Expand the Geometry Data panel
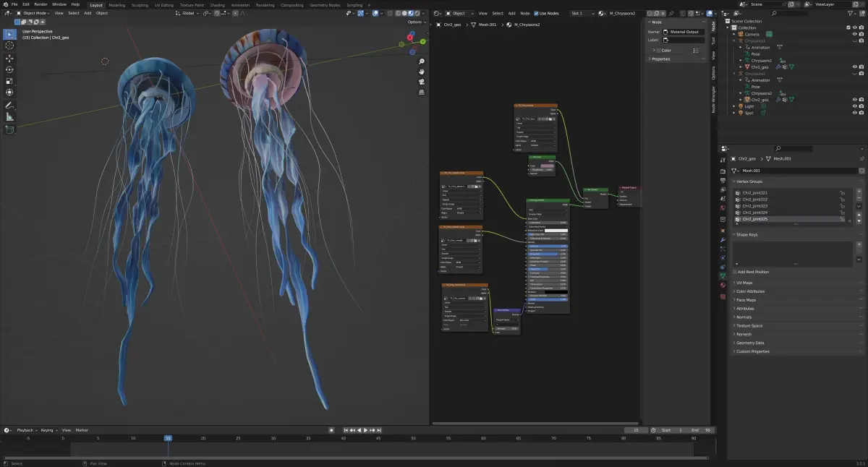 click(x=749, y=343)
